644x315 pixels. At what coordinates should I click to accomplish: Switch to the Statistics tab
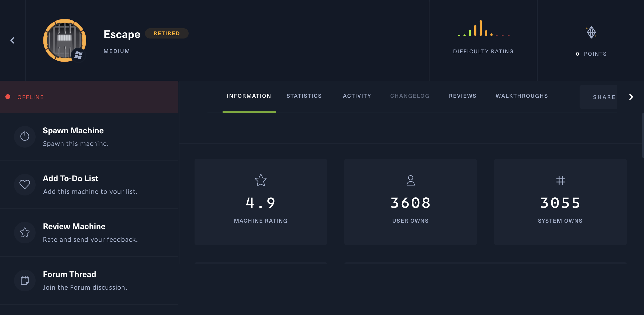pos(304,96)
